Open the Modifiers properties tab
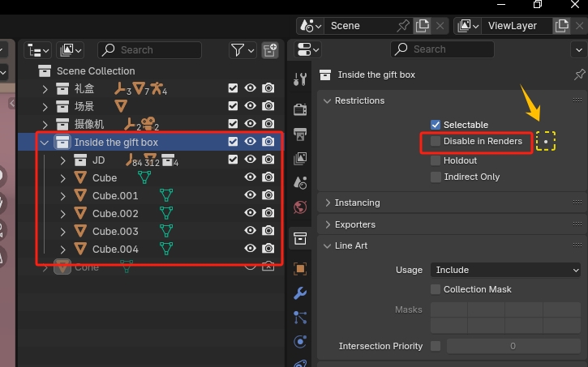 pos(300,292)
